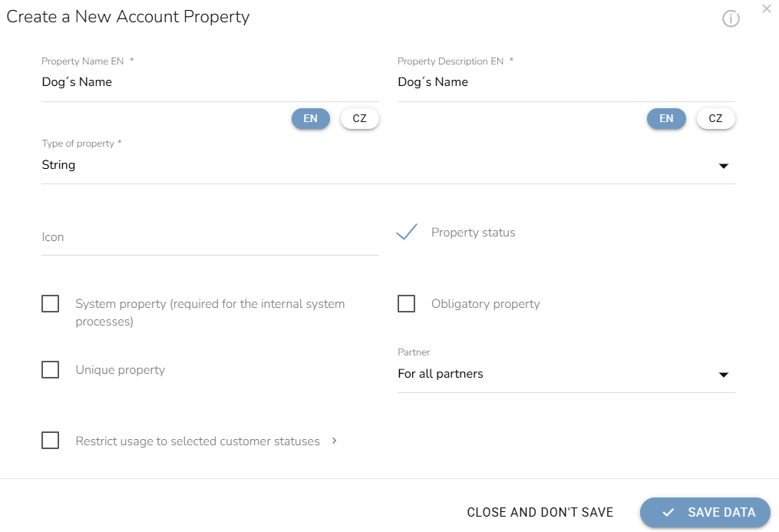This screenshot has width=779, height=532.
Task: Select EN tab under Property Name
Action: pos(311,119)
